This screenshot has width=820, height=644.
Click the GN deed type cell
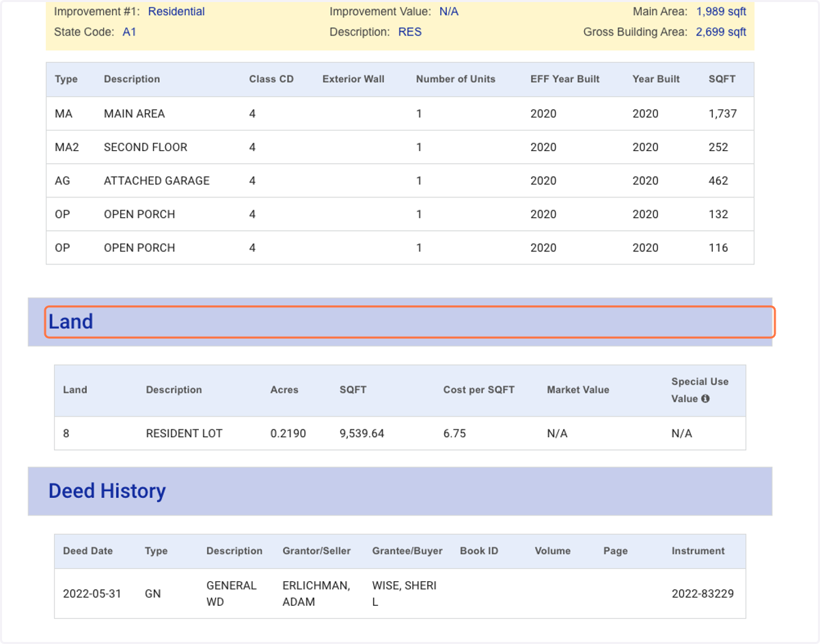tap(153, 594)
